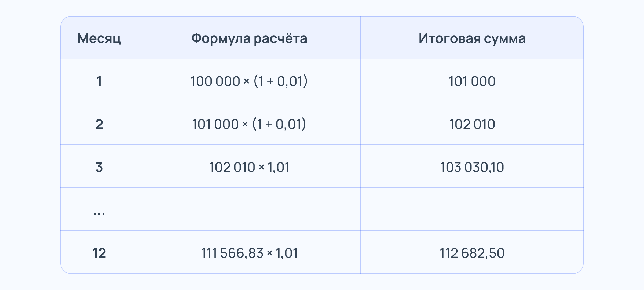Viewport: 644px width, 290px height.
Task: Click '(1 + 0,01)' in month 1 formula
Action: click(x=280, y=81)
